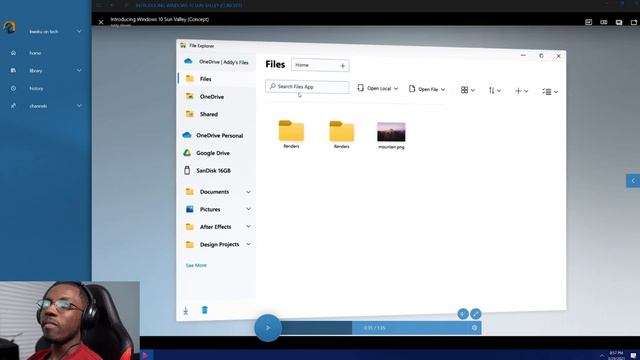The image size is (640, 360).
Task: Open the list options checklist dropdown
Action: pyautogui.click(x=550, y=92)
